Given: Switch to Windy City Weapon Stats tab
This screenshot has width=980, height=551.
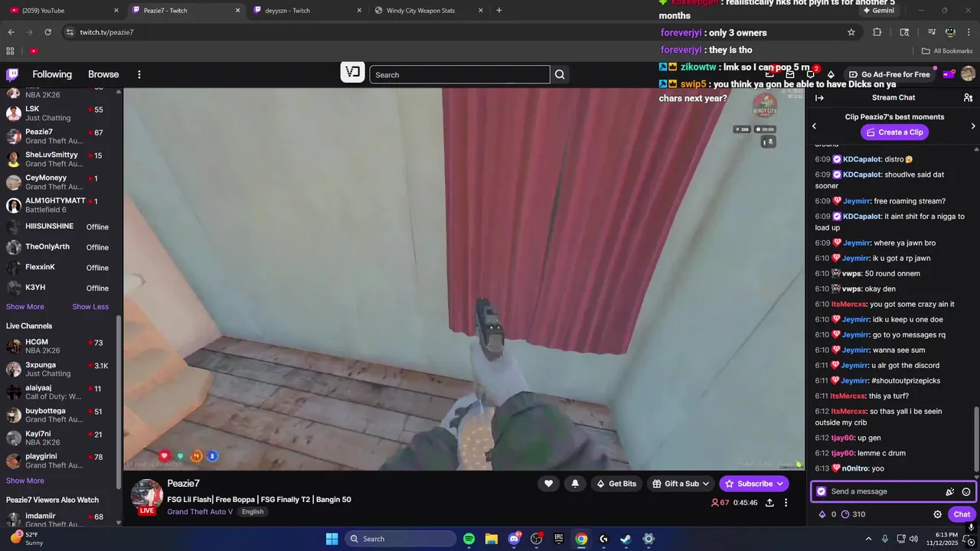Looking at the screenshot, I should [x=429, y=11].
